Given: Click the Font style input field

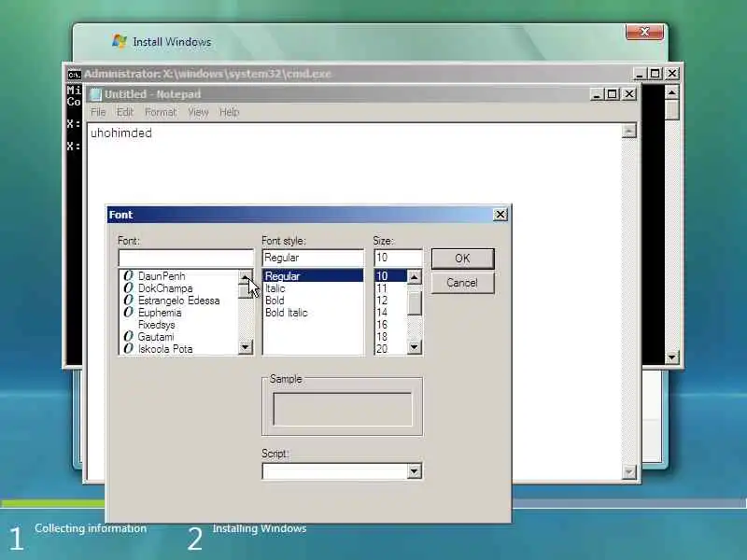Looking at the screenshot, I should point(313,259).
